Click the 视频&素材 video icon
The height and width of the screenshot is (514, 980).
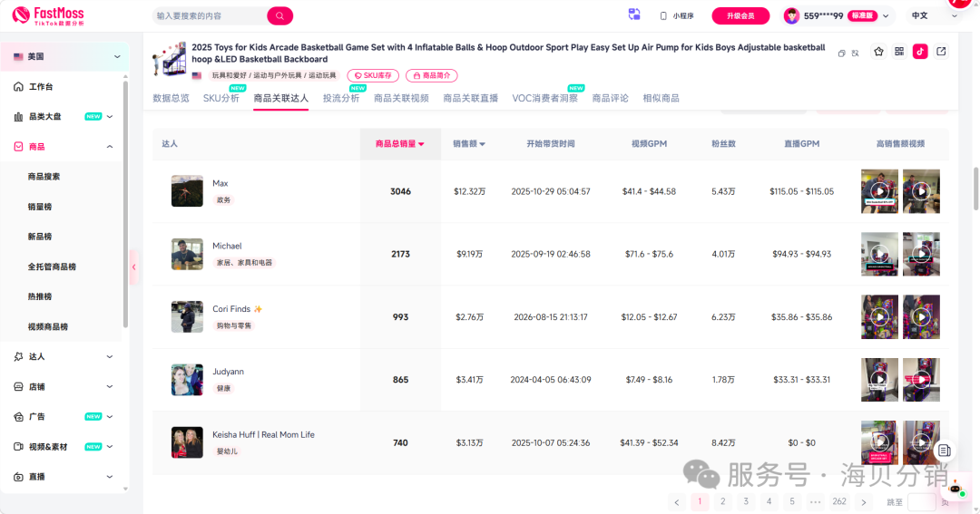coord(18,447)
